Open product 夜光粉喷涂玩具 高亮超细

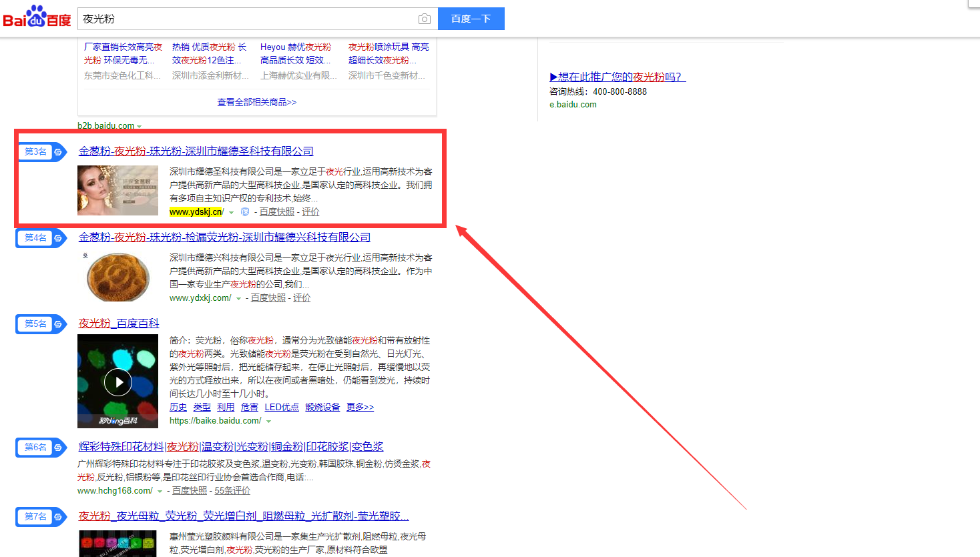pos(389,53)
